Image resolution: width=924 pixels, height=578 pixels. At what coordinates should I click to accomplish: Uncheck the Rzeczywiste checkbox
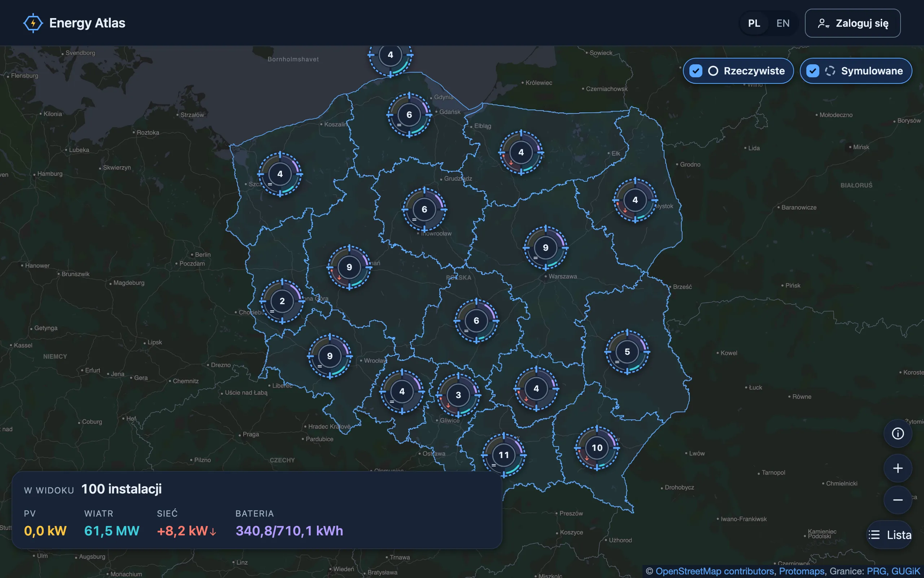coord(696,71)
